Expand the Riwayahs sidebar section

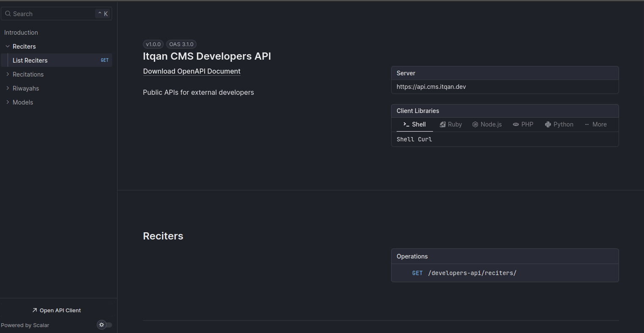click(x=8, y=88)
